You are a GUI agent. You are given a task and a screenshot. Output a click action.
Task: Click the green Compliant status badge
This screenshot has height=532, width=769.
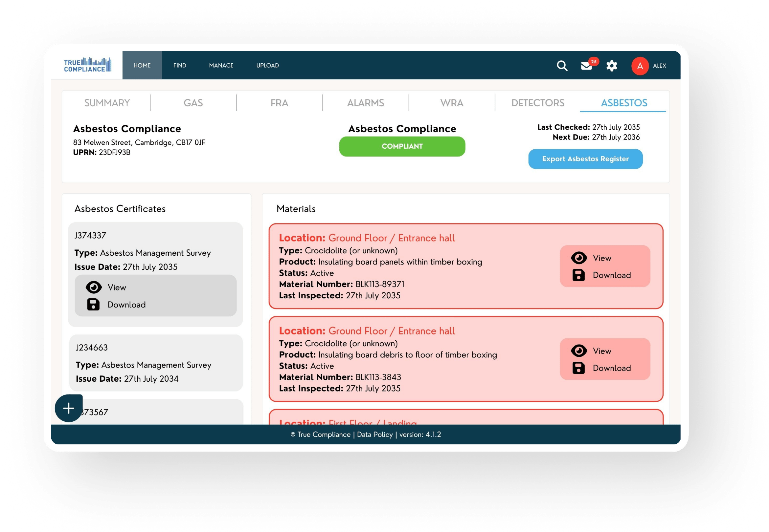[402, 146]
